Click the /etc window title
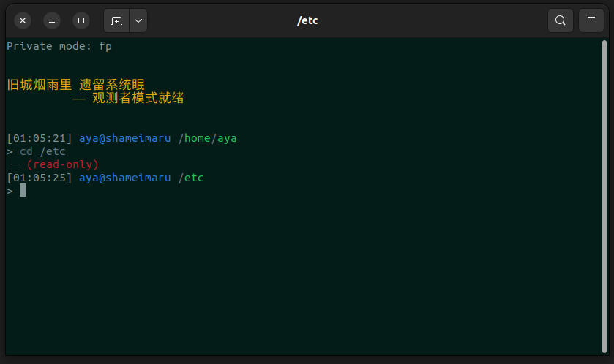 pos(307,20)
